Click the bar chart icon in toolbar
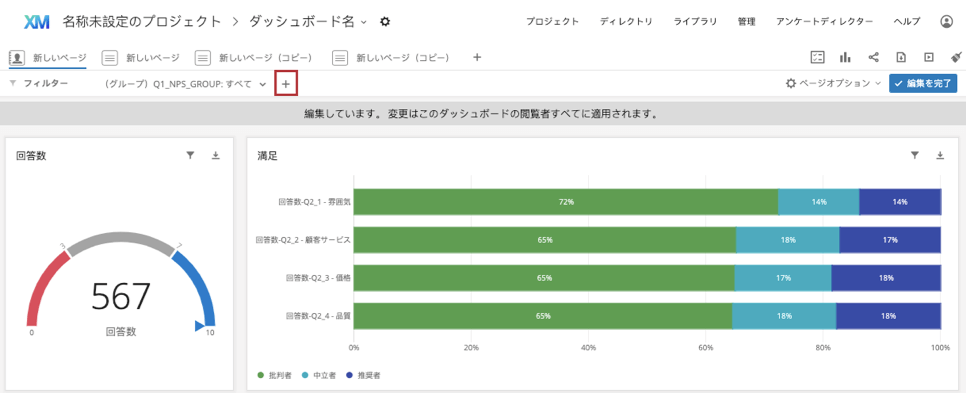Viewport: 966px width, 393px height. pos(845,57)
